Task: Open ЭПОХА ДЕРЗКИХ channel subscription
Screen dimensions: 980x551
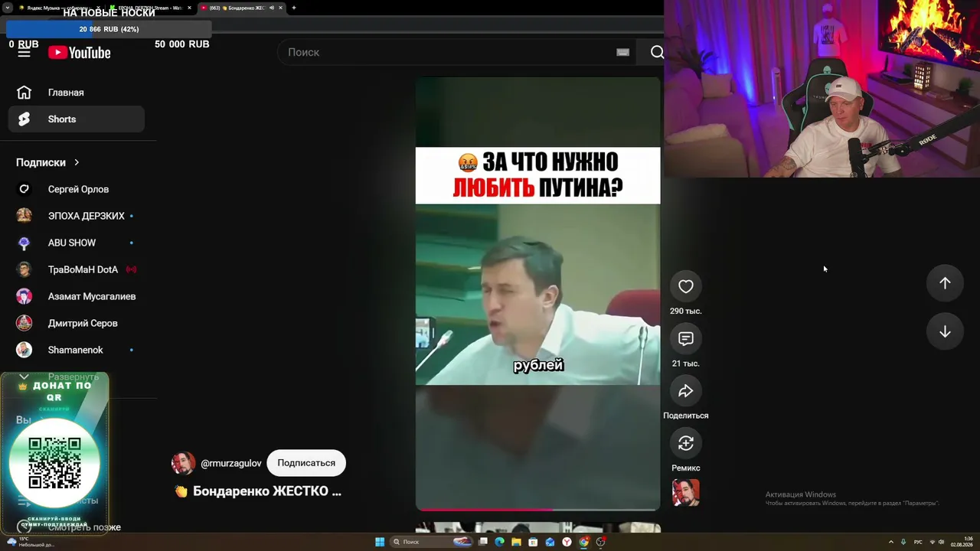Action: tap(77, 216)
